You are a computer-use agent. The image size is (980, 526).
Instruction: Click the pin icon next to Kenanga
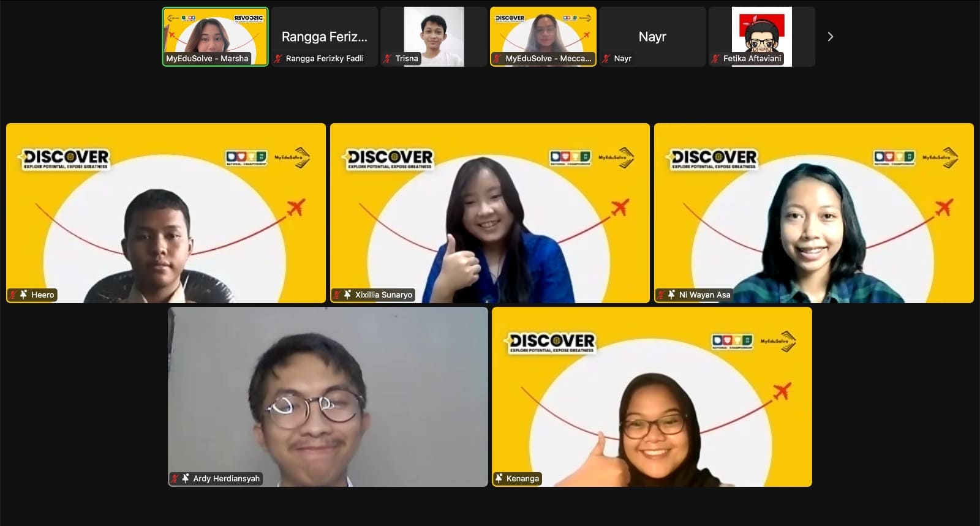tap(499, 478)
